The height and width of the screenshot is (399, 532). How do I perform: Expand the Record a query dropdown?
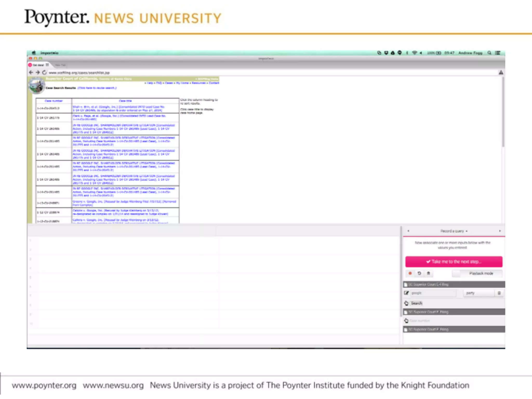[x=454, y=231]
